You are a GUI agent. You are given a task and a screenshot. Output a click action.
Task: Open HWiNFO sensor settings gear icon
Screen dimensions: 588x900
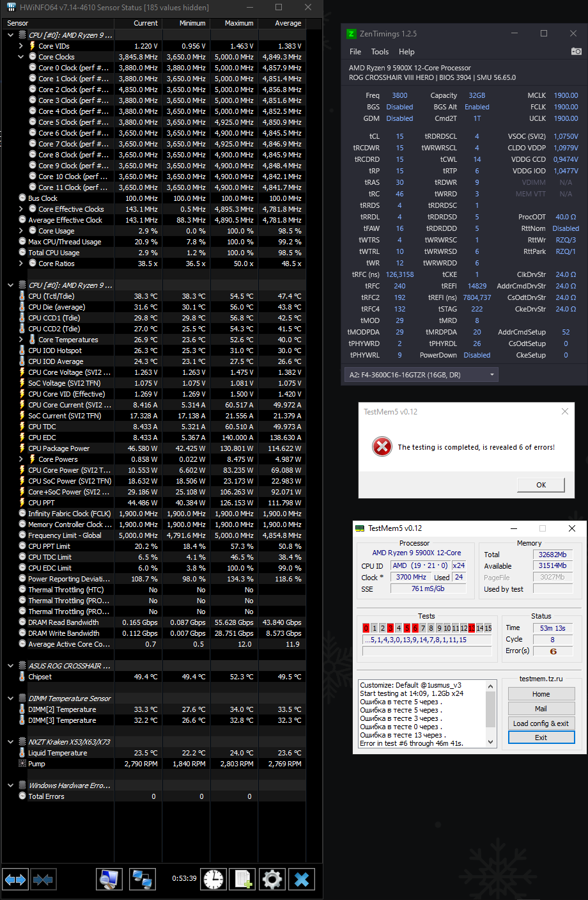272,880
